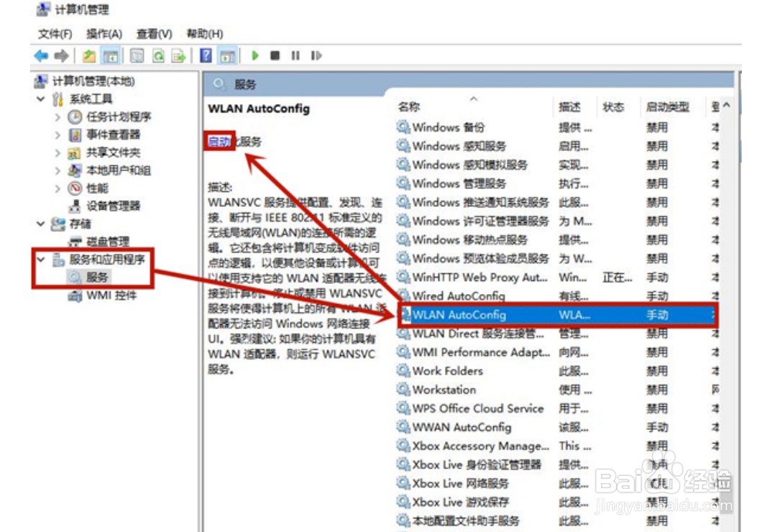
Task: Click the Stop Service icon
Action: (x=277, y=55)
